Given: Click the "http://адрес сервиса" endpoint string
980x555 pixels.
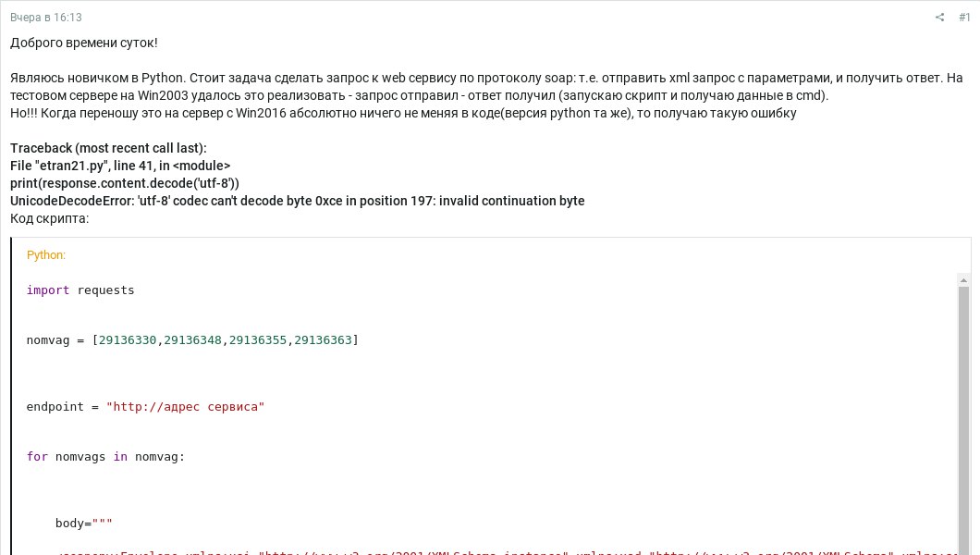Looking at the screenshot, I should 186,407.
